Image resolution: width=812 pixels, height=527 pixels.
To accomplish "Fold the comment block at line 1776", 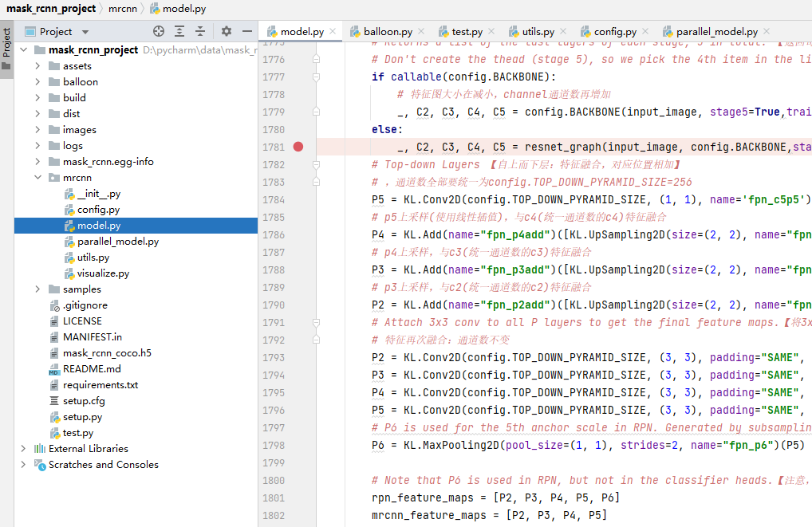I will point(316,60).
